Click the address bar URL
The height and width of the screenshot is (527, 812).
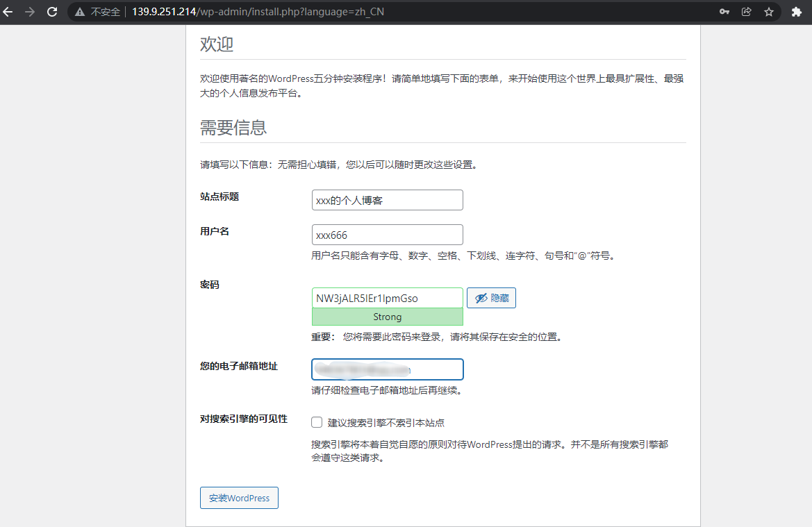point(258,11)
